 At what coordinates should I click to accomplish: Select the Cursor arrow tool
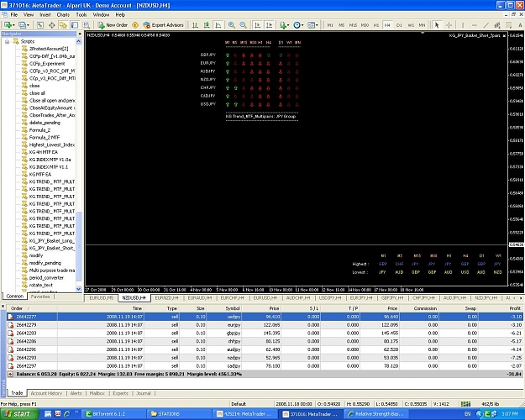point(437,25)
